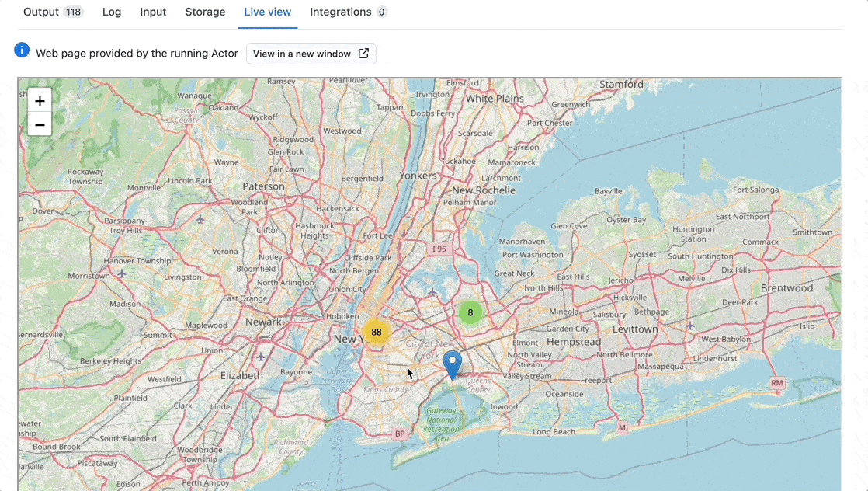The image size is (868, 491).
Task: Click the New Rochelle label on map
Action: tap(483, 190)
